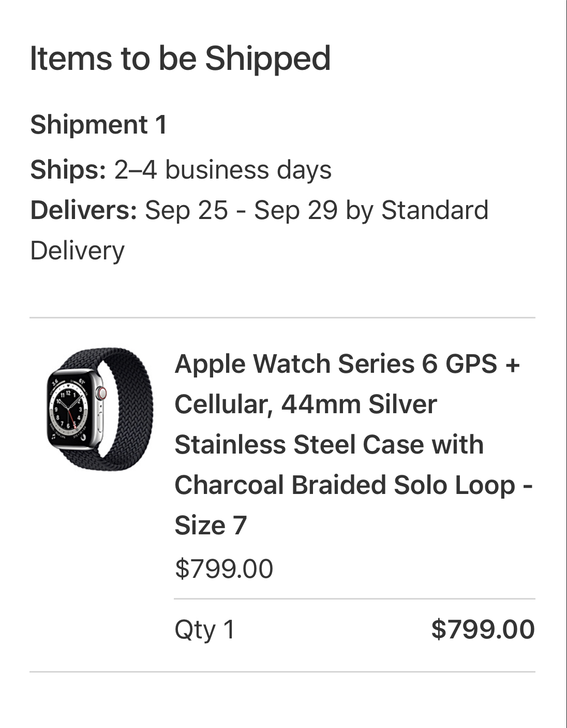The image size is (567, 728).
Task: Tap the Apple Watch product thumbnail
Action: pyautogui.click(x=100, y=409)
